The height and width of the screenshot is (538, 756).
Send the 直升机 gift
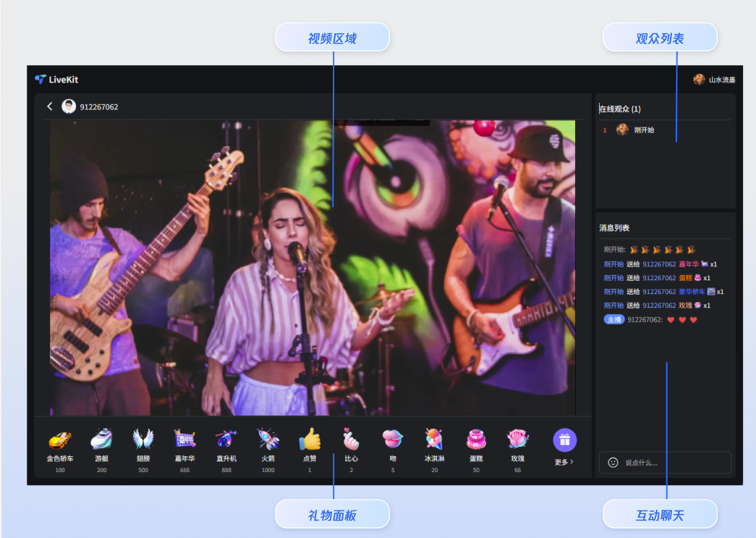[x=226, y=450]
